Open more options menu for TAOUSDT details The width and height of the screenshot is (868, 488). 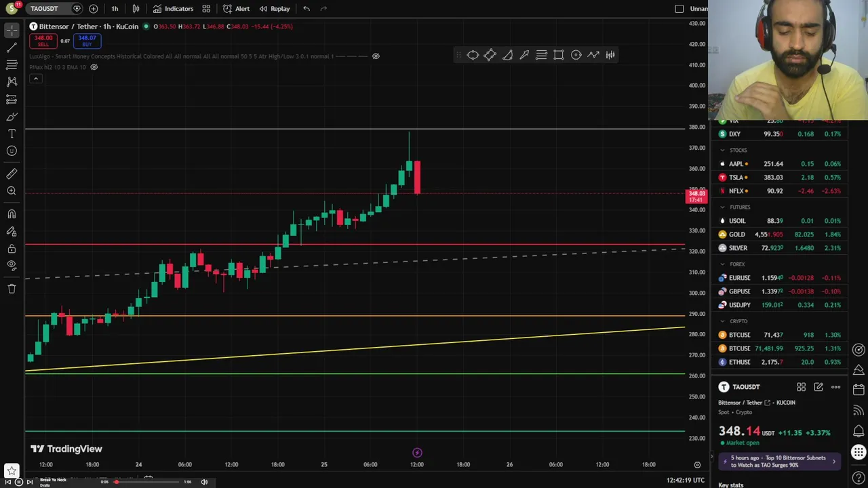click(x=835, y=387)
